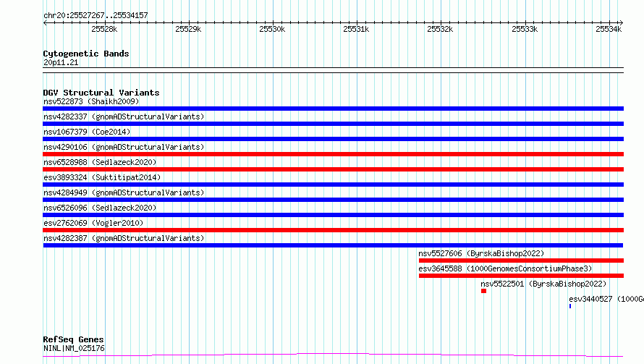Click the red bar under nsv5527606
This screenshot has height=364, width=644.
pyautogui.click(x=521, y=261)
